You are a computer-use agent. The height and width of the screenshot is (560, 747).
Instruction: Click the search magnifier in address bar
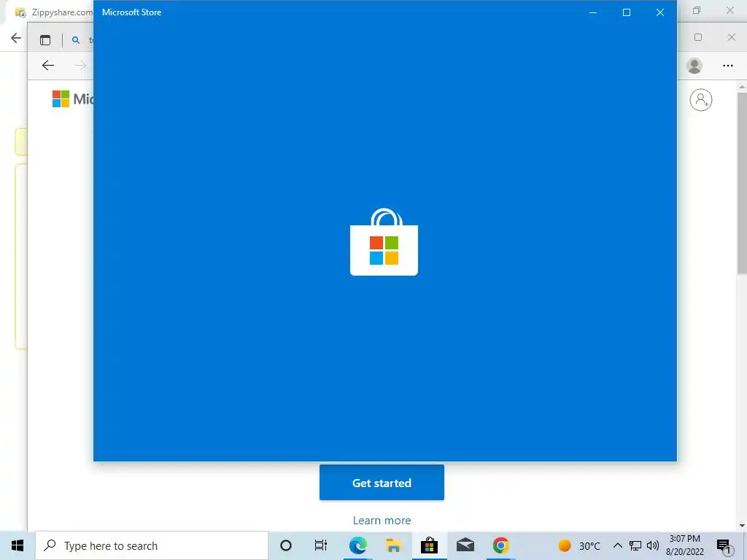point(76,41)
